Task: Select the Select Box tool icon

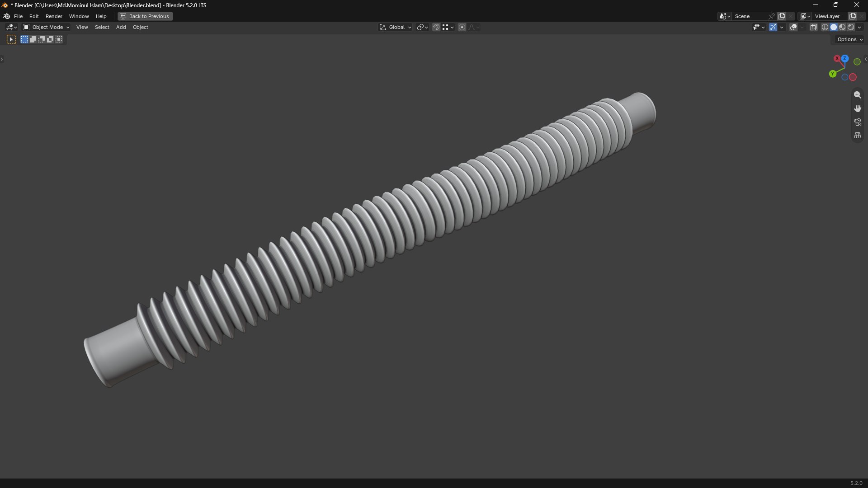Action: [x=11, y=40]
